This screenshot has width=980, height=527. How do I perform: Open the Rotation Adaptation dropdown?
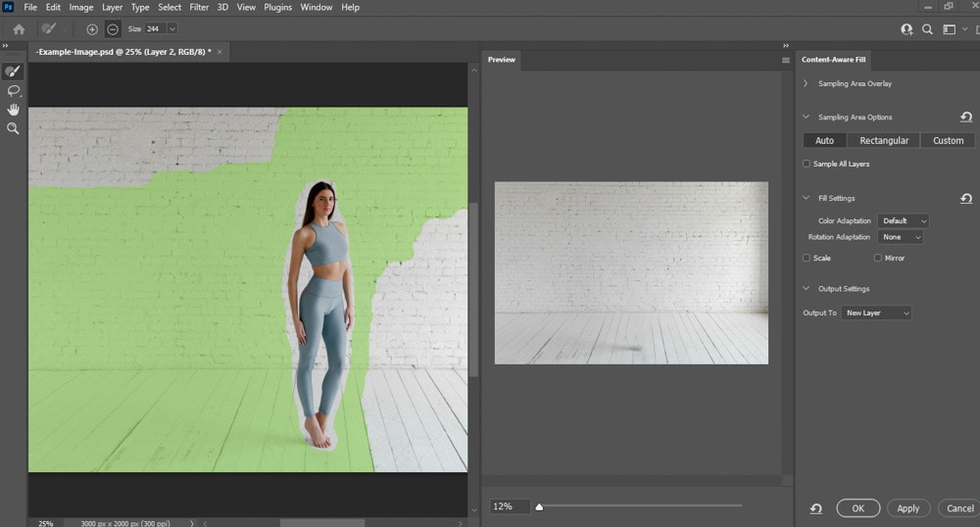click(901, 237)
